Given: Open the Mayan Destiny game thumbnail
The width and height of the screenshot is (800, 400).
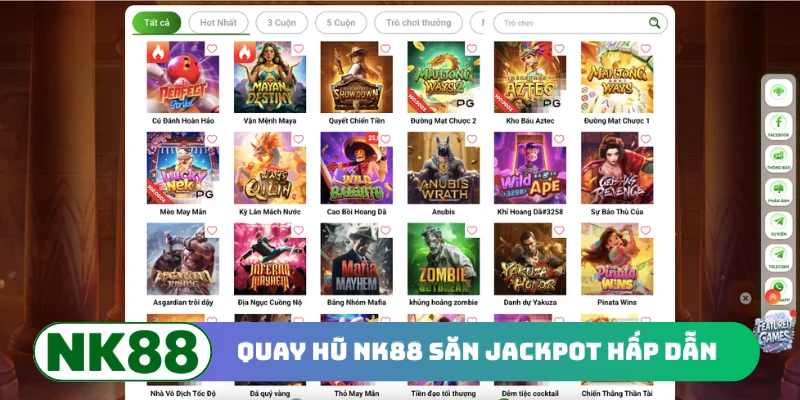Looking at the screenshot, I should click(270, 77).
